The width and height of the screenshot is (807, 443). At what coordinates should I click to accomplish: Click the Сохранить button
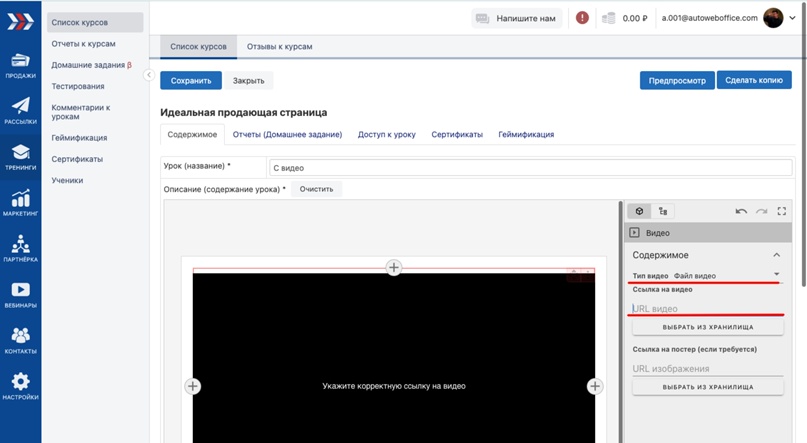pyautogui.click(x=191, y=80)
